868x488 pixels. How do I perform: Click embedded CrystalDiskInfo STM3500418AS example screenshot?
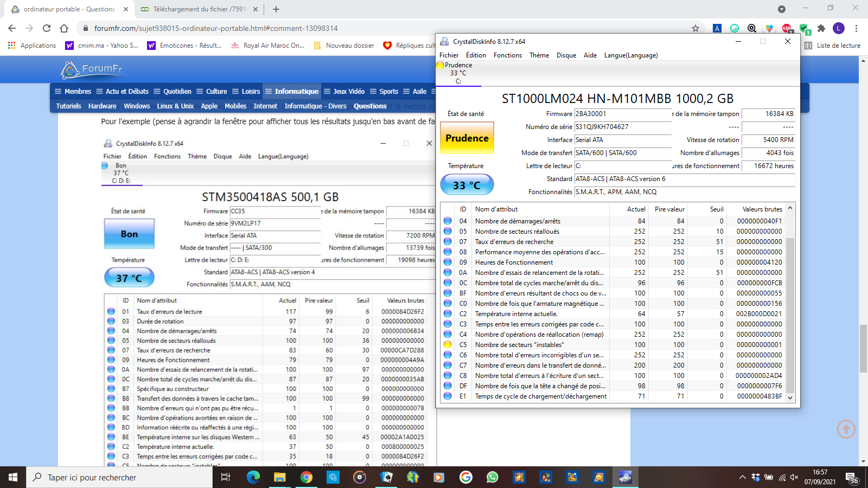pyautogui.click(x=269, y=301)
